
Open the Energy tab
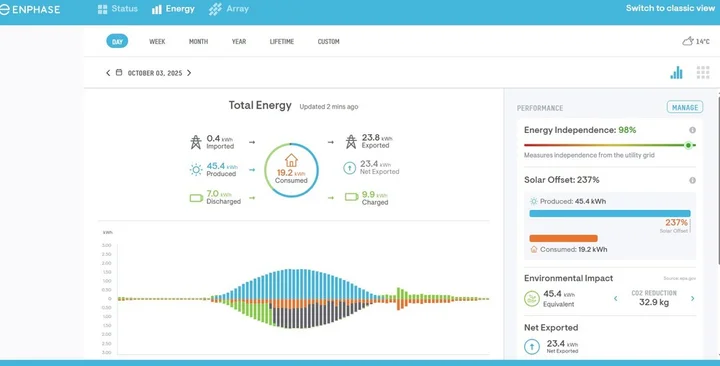pos(173,9)
